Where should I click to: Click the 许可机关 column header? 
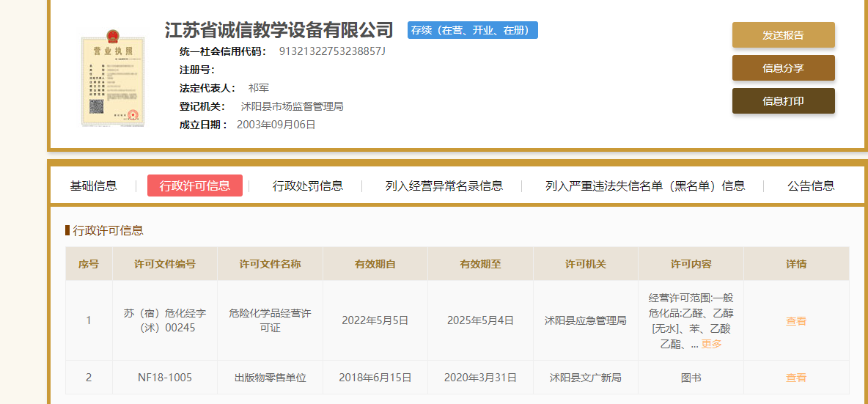click(x=586, y=264)
